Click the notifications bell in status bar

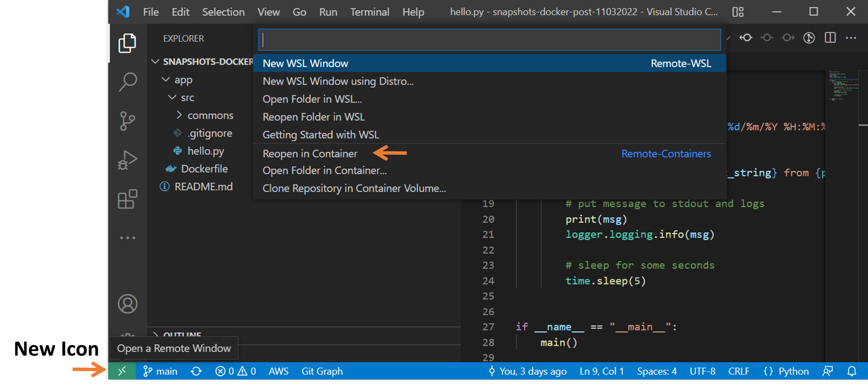[852, 371]
